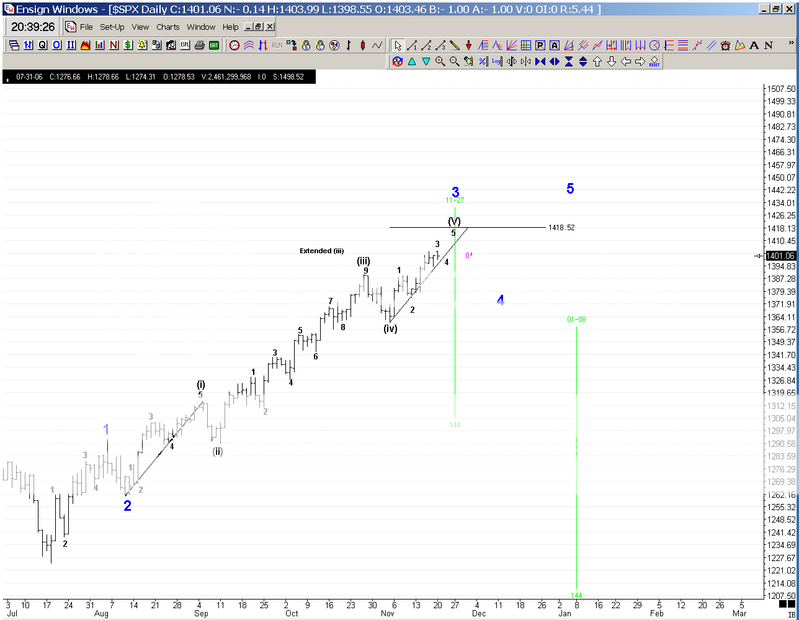Click the 1418.52 horizontal line label
This screenshot has height=620, width=799.
pyautogui.click(x=561, y=228)
